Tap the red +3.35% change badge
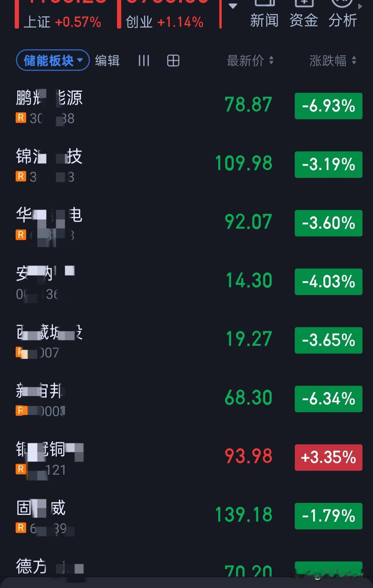Screen dimensions: 373x588 click(328, 458)
